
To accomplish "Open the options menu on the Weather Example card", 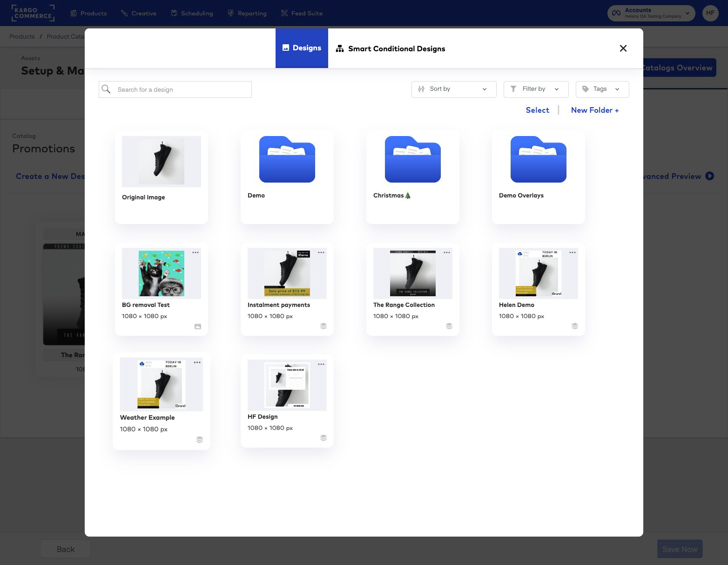I will [x=197, y=362].
